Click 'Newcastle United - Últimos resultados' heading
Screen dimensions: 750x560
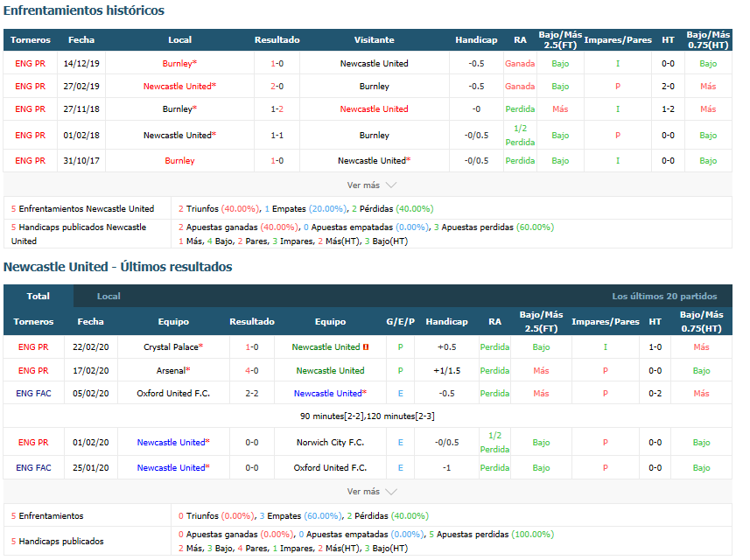(x=117, y=267)
